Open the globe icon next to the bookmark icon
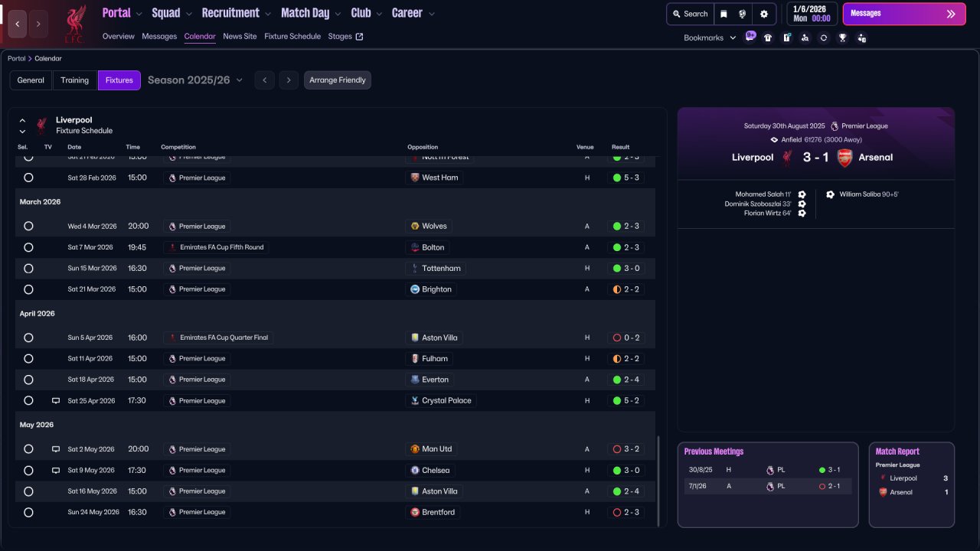This screenshot has height=551, width=980. click(743, 14)
